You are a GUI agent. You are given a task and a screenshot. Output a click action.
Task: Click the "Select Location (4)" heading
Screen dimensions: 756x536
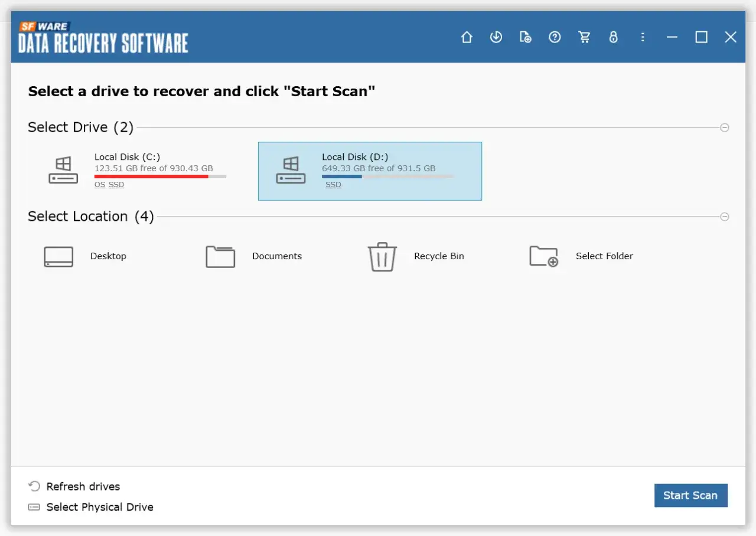[x=91, y=217]
